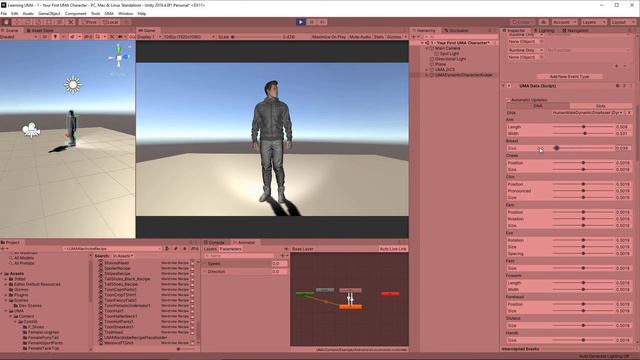Click the Chest Position slider
This screenshot has height=360, width=640.
(583, 163)
